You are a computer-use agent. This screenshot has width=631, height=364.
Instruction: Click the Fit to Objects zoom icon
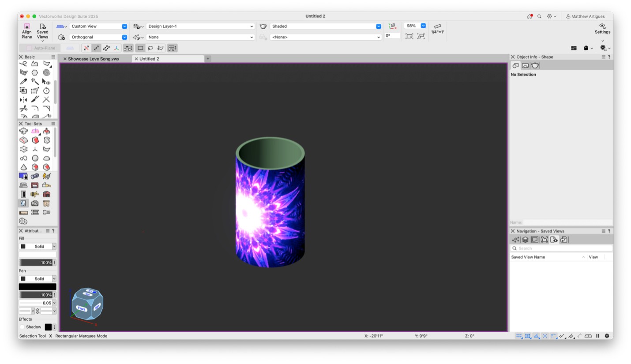(409, 36)
